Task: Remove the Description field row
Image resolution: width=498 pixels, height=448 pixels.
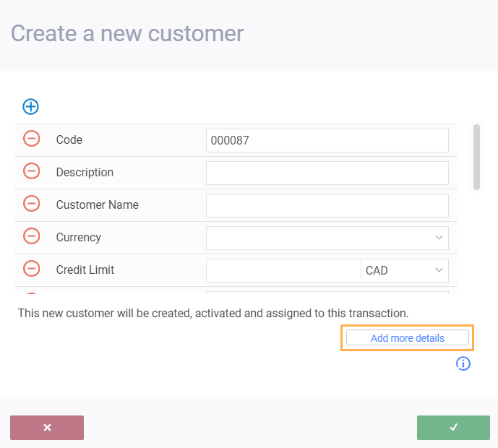Action: click(32, 171)
